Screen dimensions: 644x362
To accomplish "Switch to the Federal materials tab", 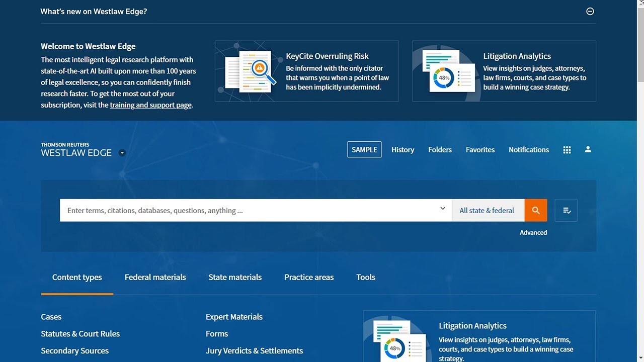I will click(x=155, y=277).
